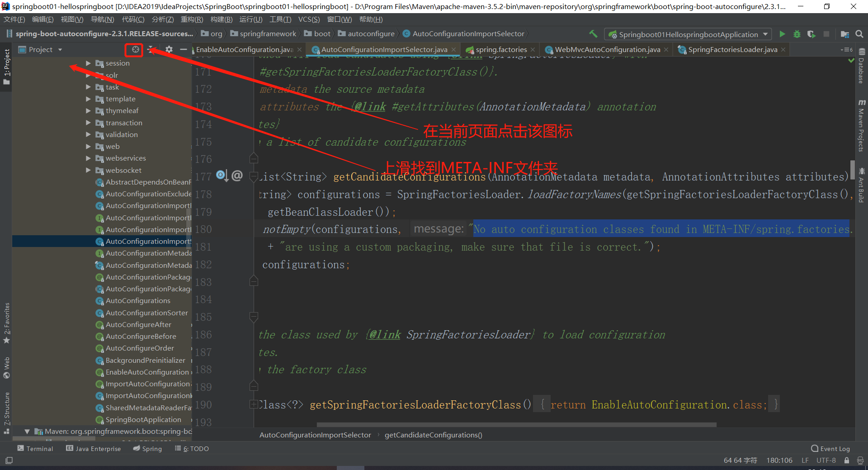Collapse the code fold at line 190
The width and height of the screenshot is (868, 470).
254,404
